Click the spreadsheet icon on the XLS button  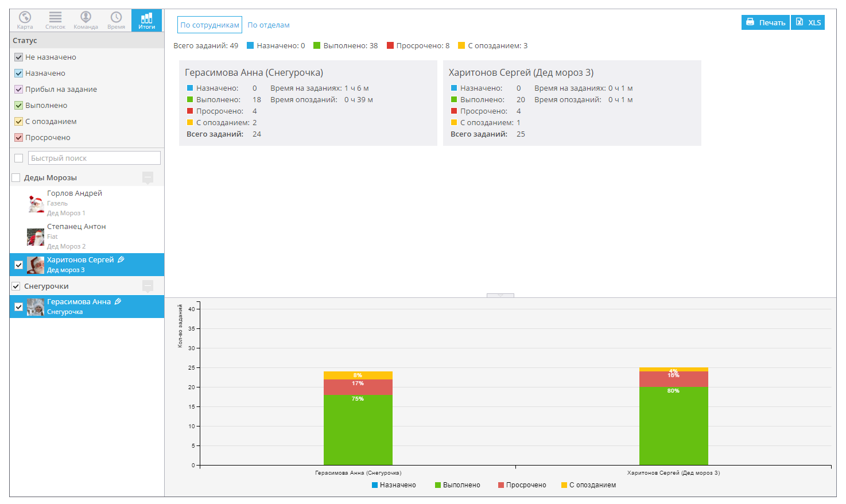[x=799, y=22]
